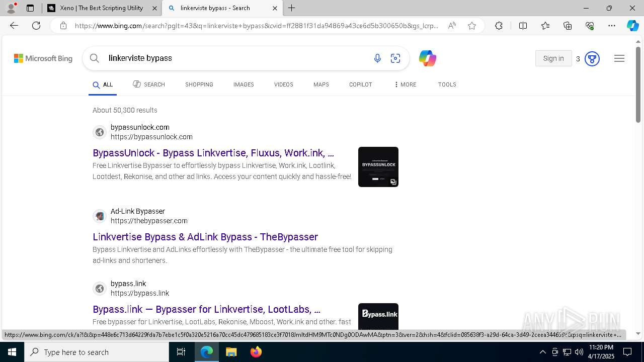Open the Bypass.link Bypasser result title
Screen dimensions: 644x362
(206, 309)
